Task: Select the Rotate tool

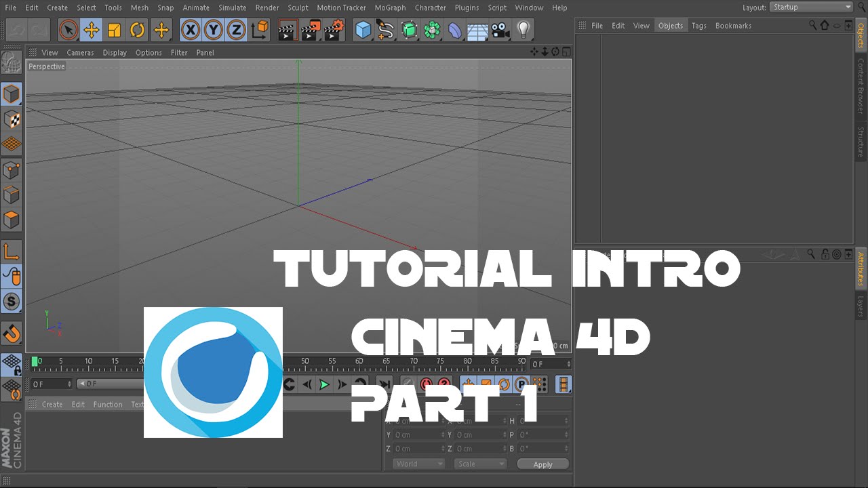Action: point(138,30)
